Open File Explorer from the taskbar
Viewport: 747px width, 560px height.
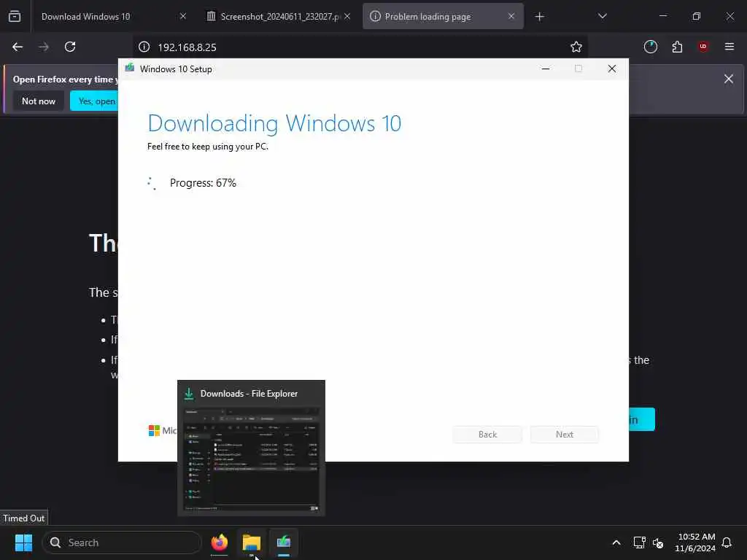252,542
